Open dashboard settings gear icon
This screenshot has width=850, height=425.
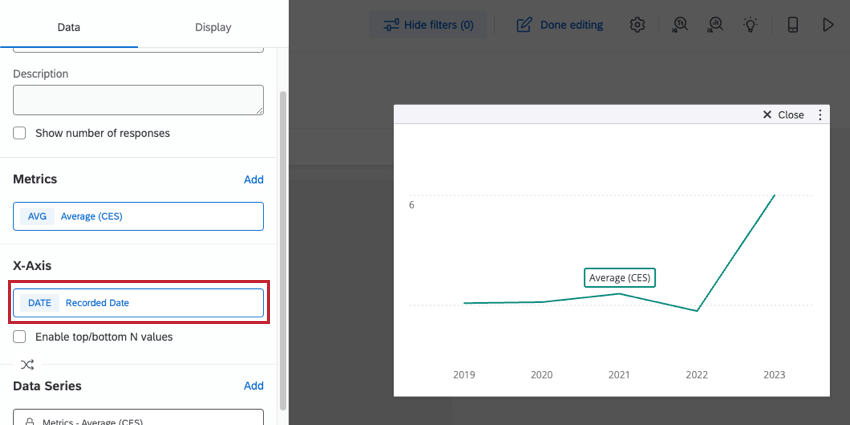click(638, 25)
